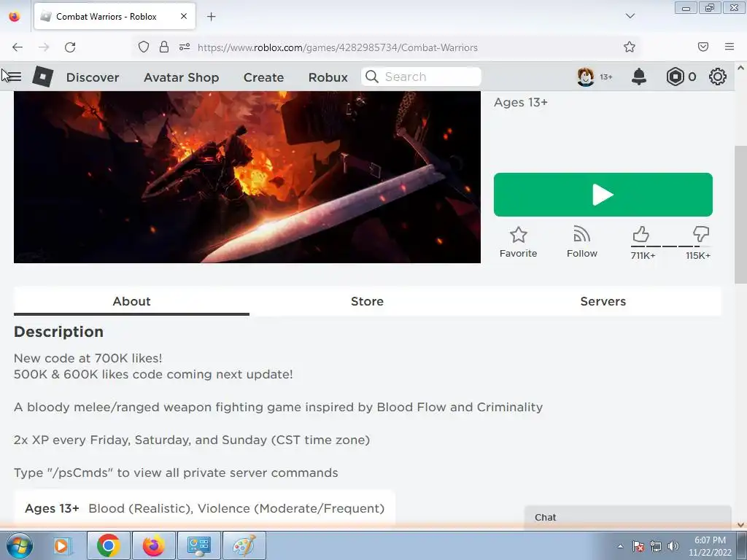Click the like-dislike vote ratio bar

671,246
